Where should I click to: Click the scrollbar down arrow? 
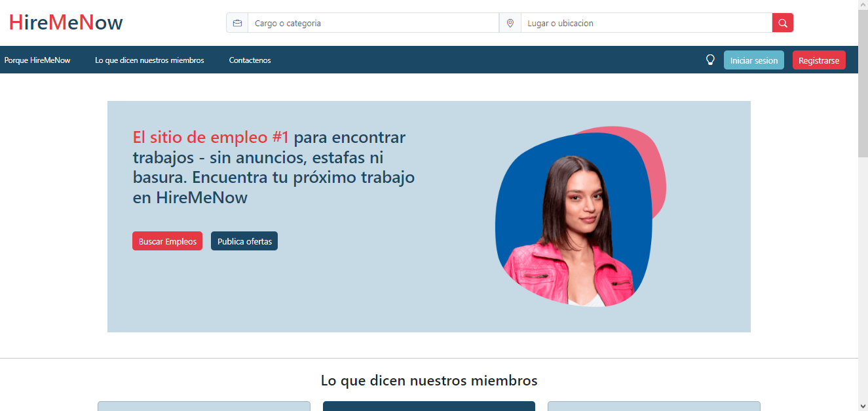coord(863,406)
